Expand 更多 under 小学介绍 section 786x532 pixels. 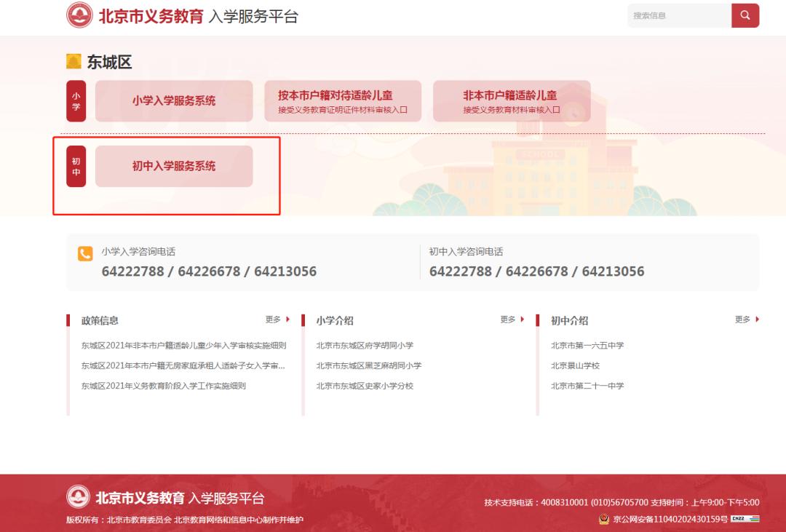click(508, 320)
